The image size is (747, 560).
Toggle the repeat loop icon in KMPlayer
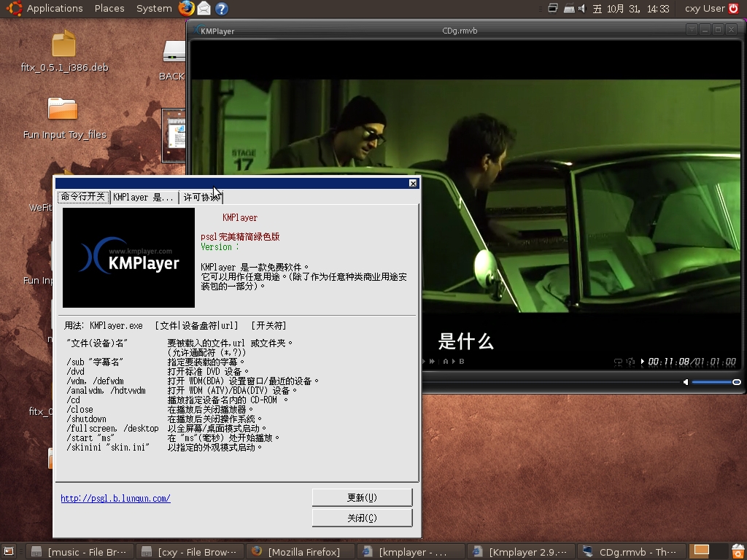point(618,362)
